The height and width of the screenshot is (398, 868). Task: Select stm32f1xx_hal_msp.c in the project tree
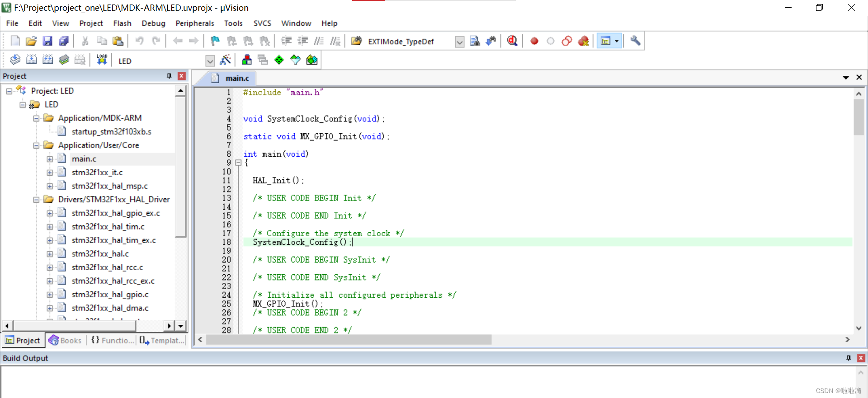[109, 186]
